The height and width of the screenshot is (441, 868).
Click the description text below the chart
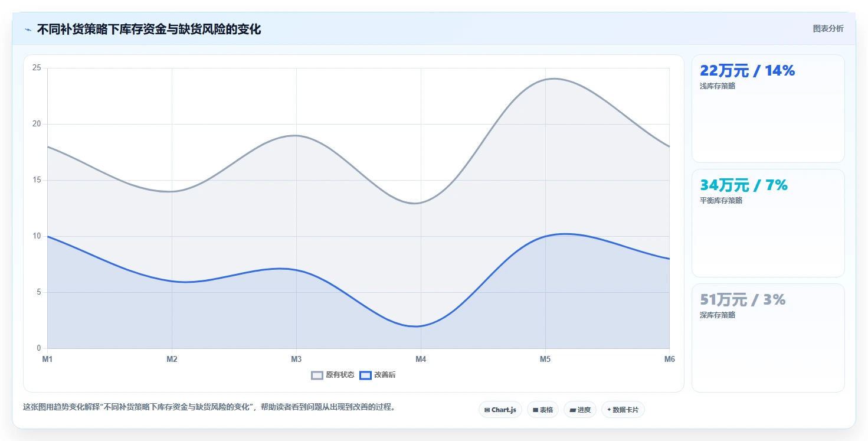(209, 407)
